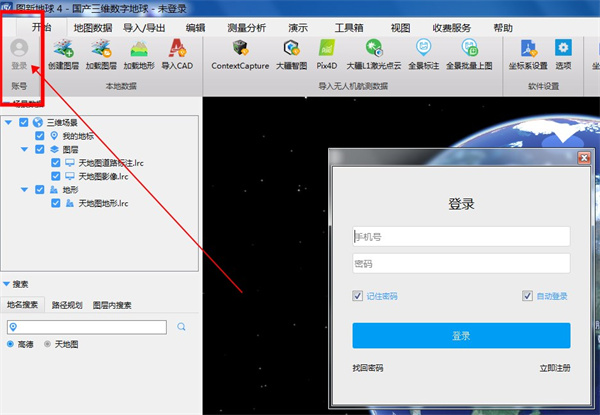Switch to the 地名搜索 tab
Screen dimensions: 600x415
(23, 305)
